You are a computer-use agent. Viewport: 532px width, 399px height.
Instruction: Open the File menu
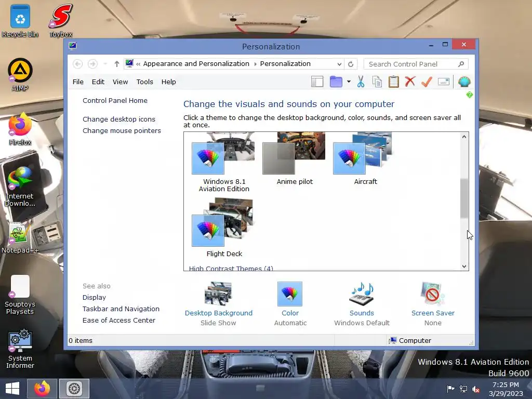[78, 82]
